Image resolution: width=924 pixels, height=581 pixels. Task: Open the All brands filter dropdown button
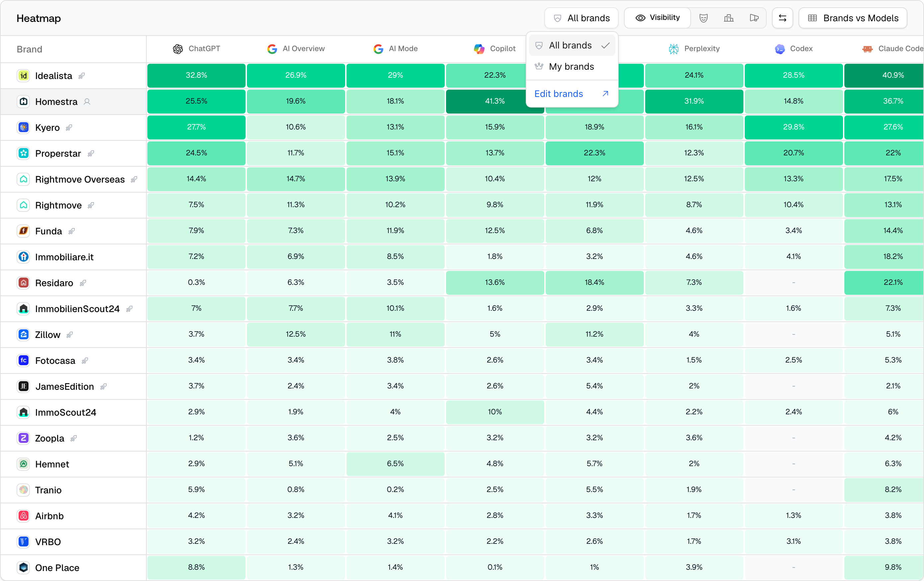(581, 18)
